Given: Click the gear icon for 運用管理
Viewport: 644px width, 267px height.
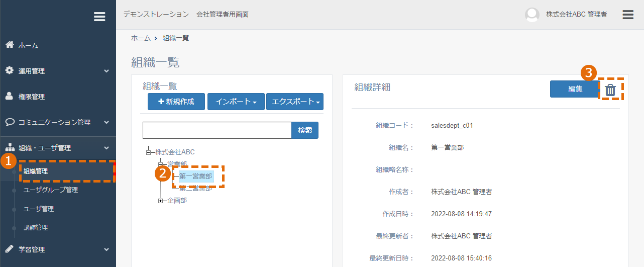Looking at the screenshot, I should click(x=9, y=70).
